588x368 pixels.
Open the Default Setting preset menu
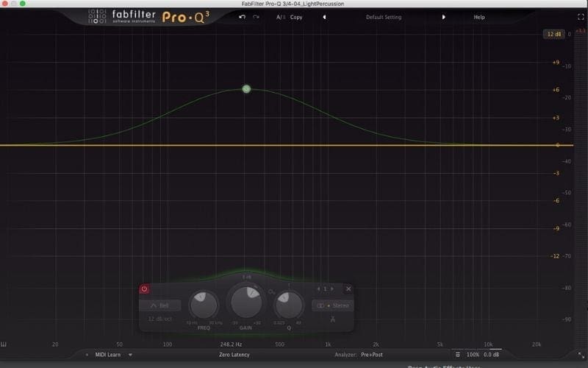pos(384,17)
